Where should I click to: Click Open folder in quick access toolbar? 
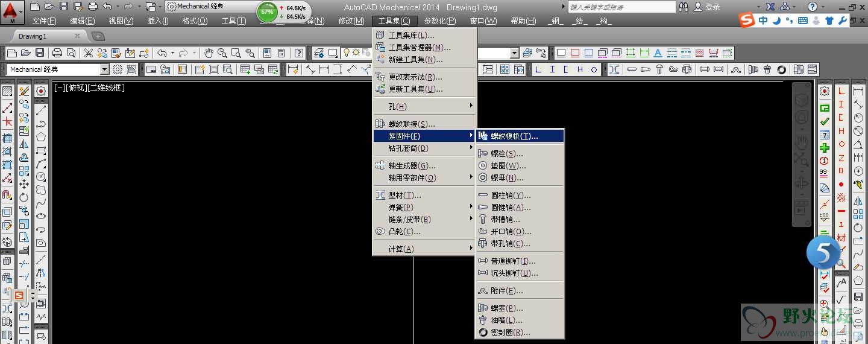coord(49,7)
